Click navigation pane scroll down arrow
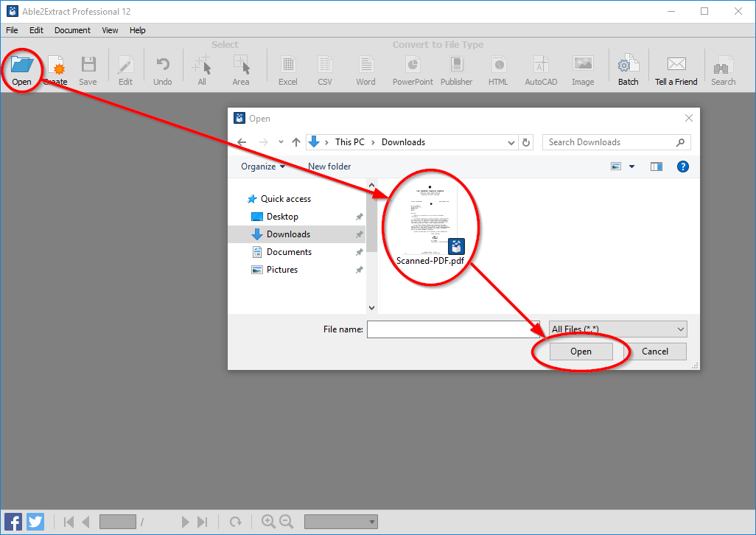 coord(371,307)
